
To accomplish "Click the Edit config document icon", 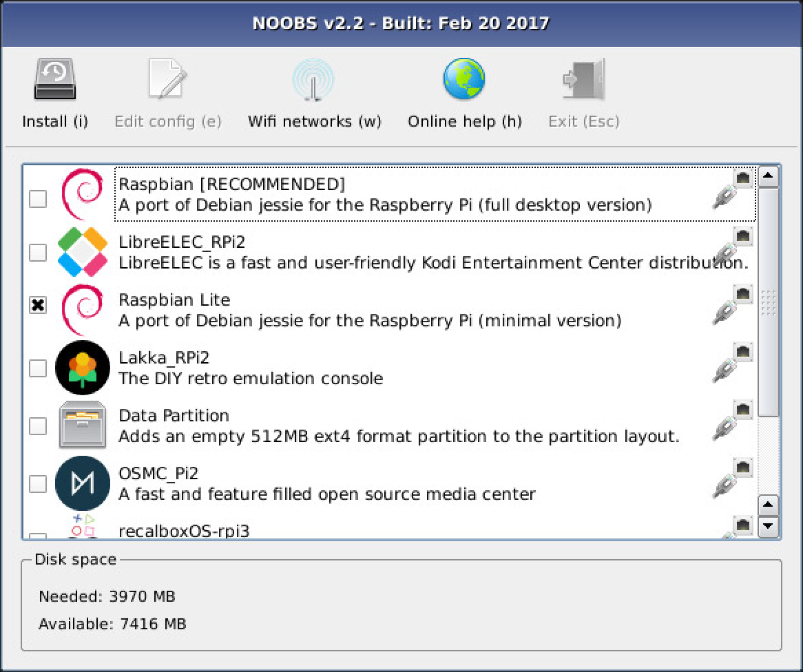I will (168, 78).
